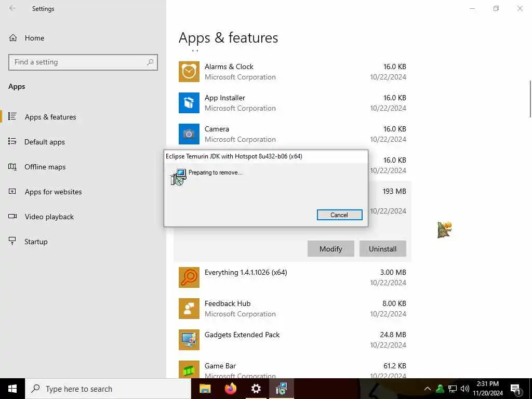Click the Video playback sidebar icon

[12, 217]
